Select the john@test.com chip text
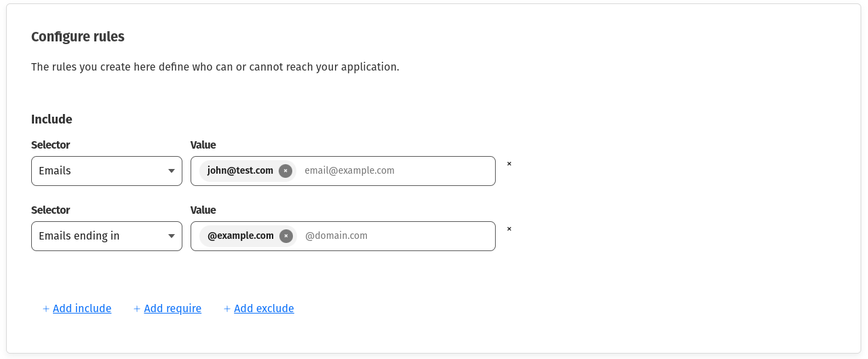868x359 pixels. (x=240, y=171)
